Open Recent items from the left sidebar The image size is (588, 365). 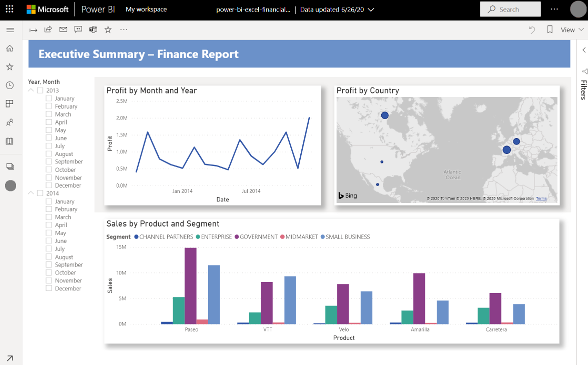(10, 85)
